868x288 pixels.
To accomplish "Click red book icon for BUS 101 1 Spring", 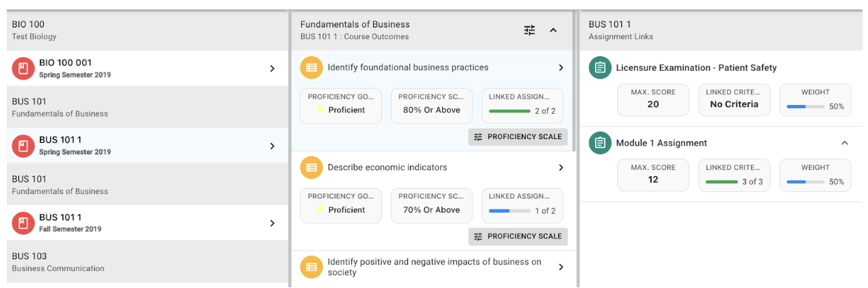I will pos(23,145).
